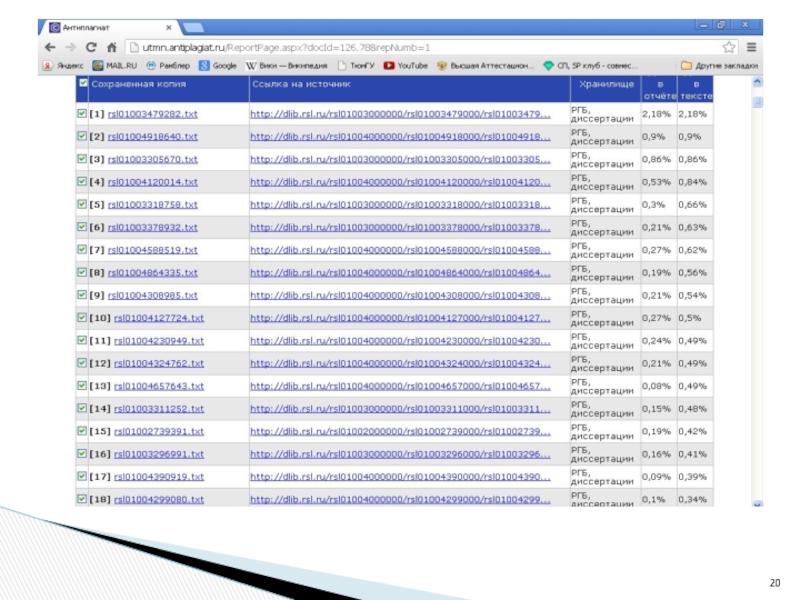Bookmark this page with star icon

(729, 47)
